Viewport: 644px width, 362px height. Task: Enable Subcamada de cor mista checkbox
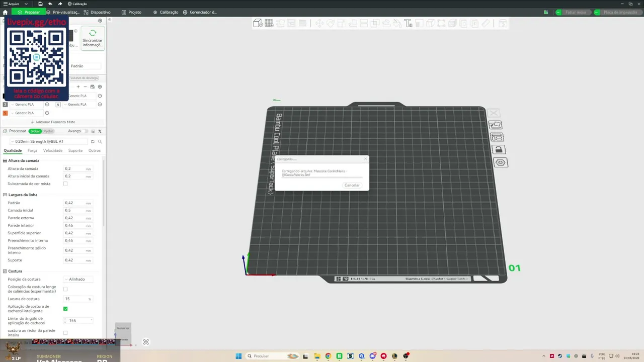(65, 184)
